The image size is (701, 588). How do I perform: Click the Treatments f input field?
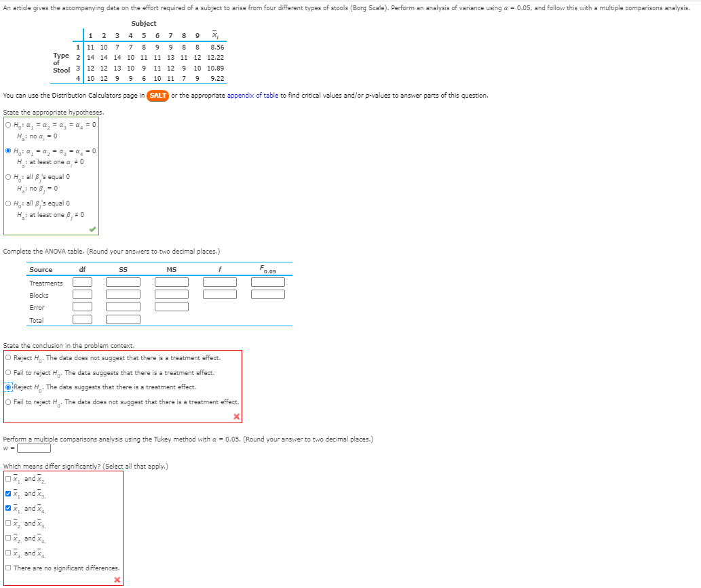tap(220, 282)
